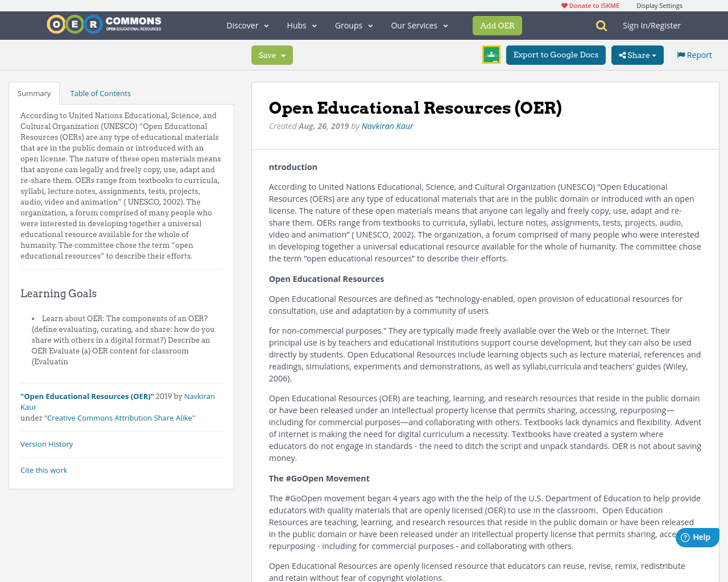Screen dimensions: 728x582
Task: Click the heart icon next to Donate
Action: (x=564, y=5)
